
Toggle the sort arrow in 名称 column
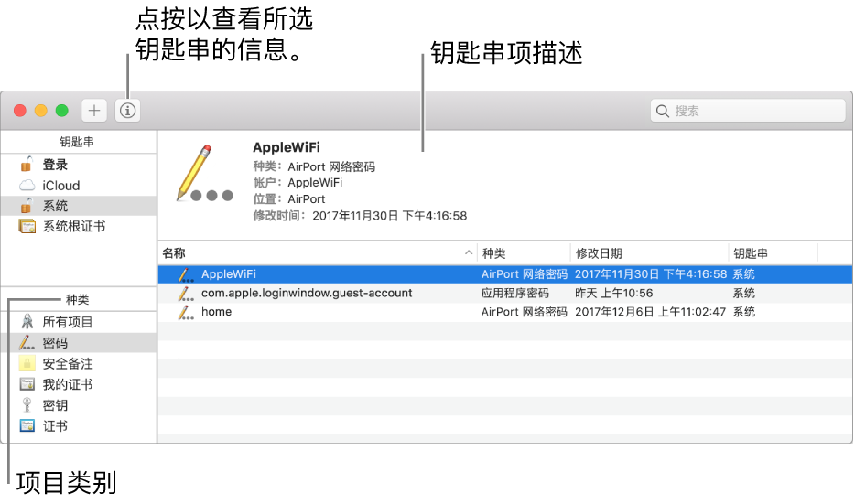click(x=469, y=252)
